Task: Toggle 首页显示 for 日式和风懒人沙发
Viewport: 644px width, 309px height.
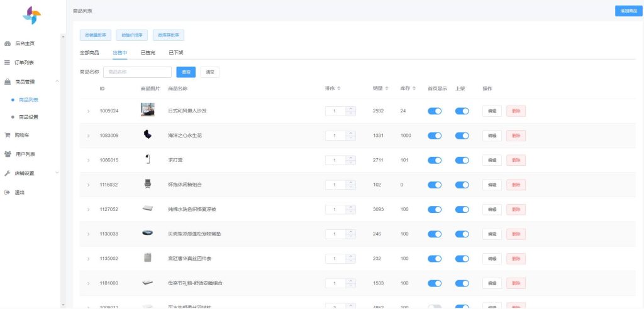Action: pyautogui.click(x=435, y=111)
